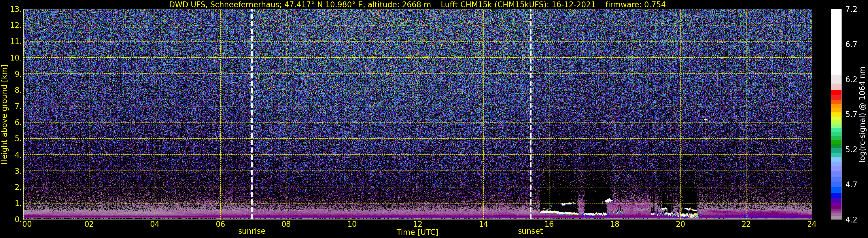Click the "08" time axis tick label
This screenshot has width=868, height=238.
click(286, 224)
